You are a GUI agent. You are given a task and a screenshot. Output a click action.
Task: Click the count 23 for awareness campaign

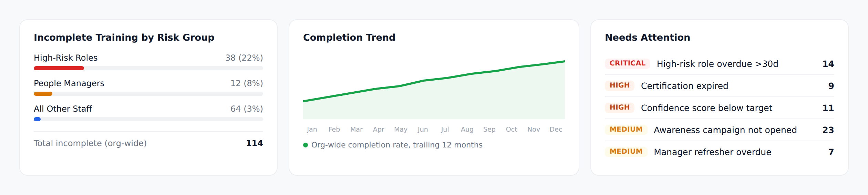pos(828,130)
